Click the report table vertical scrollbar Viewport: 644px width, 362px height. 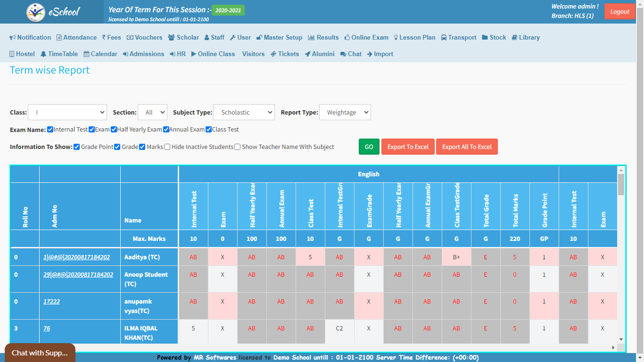(x=621, y=184)
